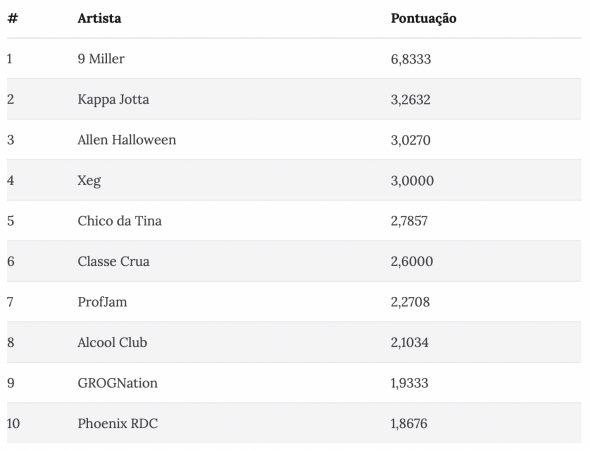This screenshot has height=450, width=590.
Task: Click rank number 10 cell
Action: 13,424
